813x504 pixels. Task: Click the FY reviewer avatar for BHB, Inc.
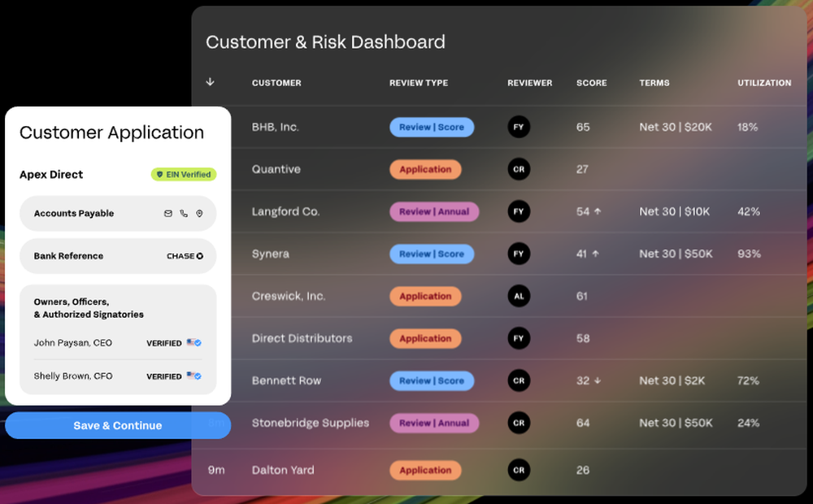[519, 127]
